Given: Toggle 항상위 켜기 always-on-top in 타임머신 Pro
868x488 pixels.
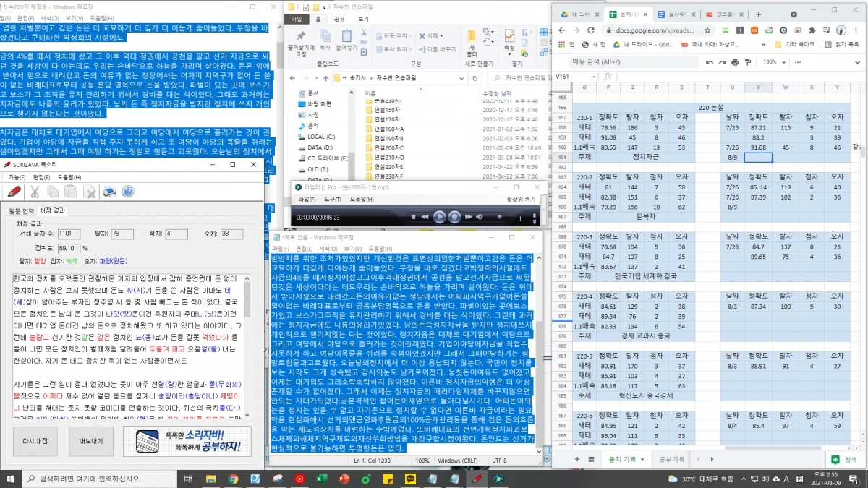Looking at the screenshot, I should click(521, 199).
